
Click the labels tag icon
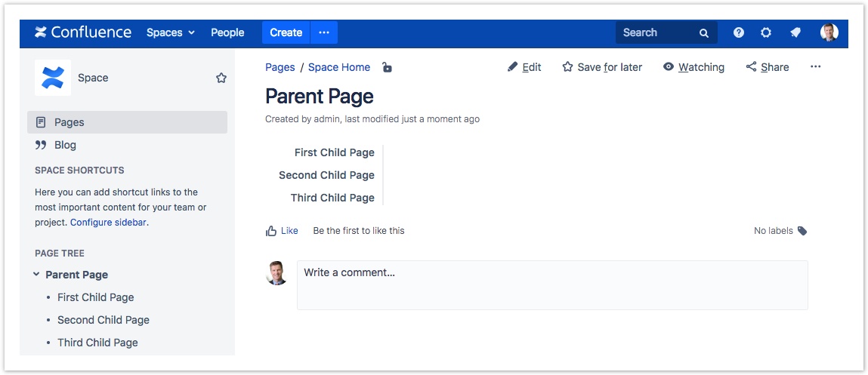[802, 231]
